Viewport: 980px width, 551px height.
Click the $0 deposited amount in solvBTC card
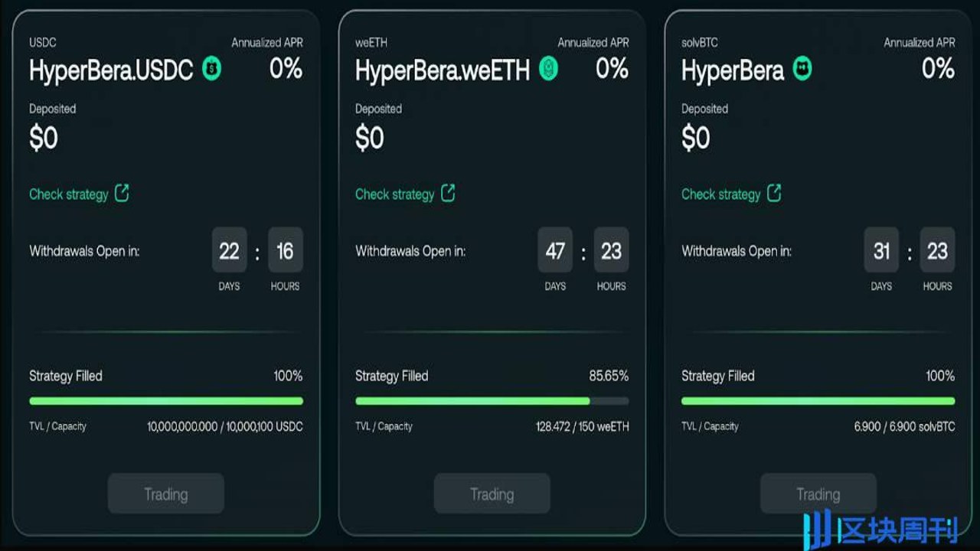(x=696, y=139)
